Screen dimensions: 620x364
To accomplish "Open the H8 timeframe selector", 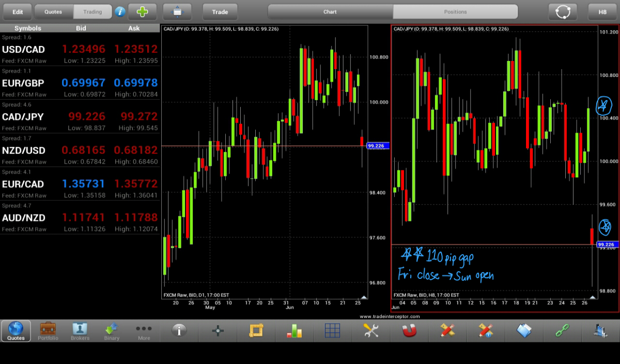I will tap(602, 11).
